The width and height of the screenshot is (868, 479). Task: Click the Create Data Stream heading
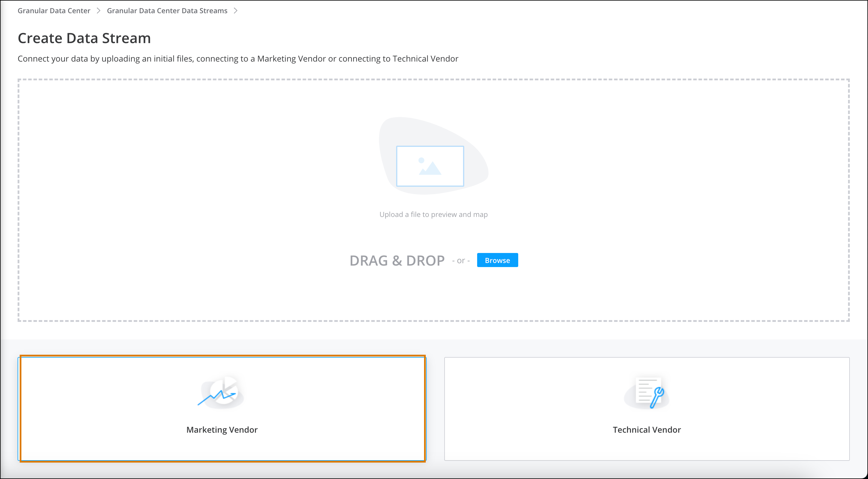tap(84, 38)
